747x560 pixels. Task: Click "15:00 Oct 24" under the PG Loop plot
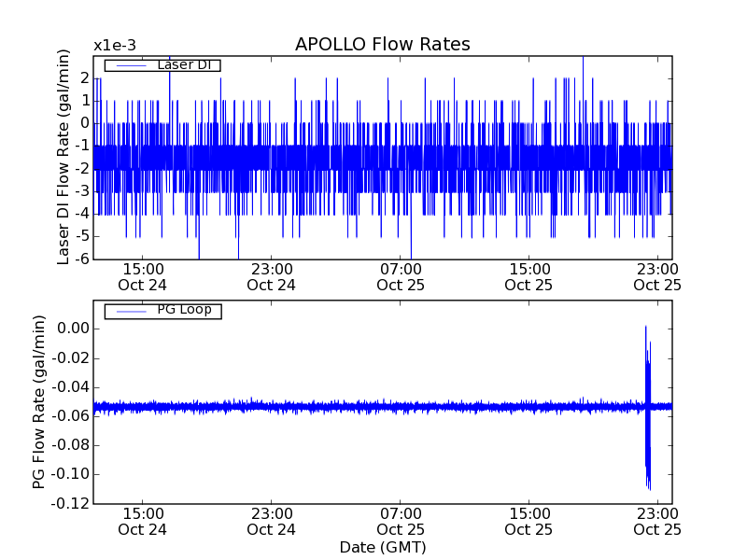(x=143, y=522)
